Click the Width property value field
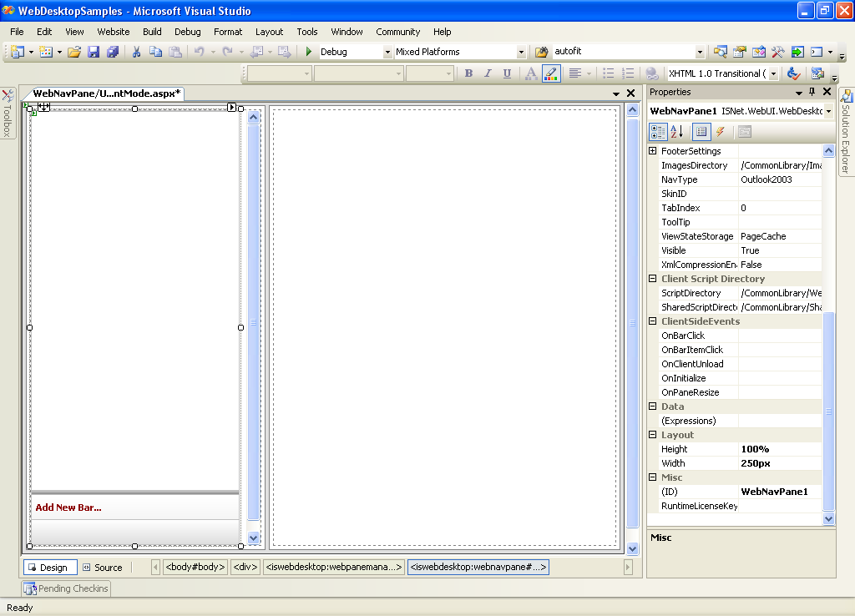The height and width of the screenshot is (616, 855). click(779, 463)
